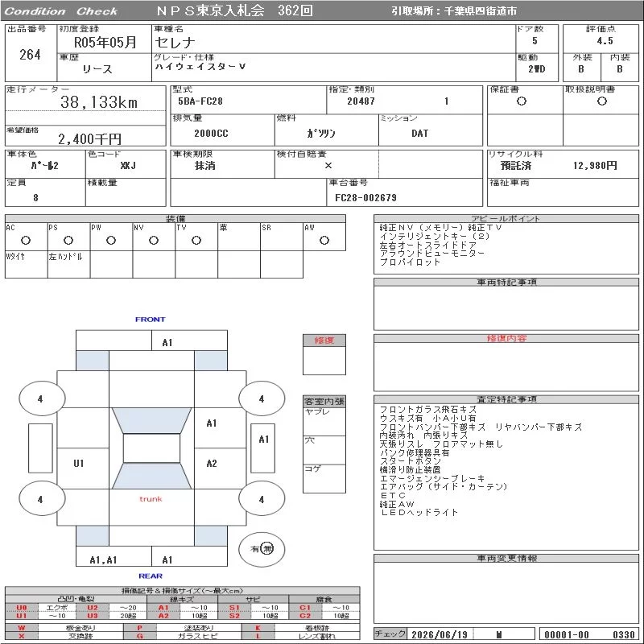Image resolution: width=644 pixels, height=644 pixels.
Task: Click the appeal point "インテリジェントキー（2）"
Action: (435, 236)
